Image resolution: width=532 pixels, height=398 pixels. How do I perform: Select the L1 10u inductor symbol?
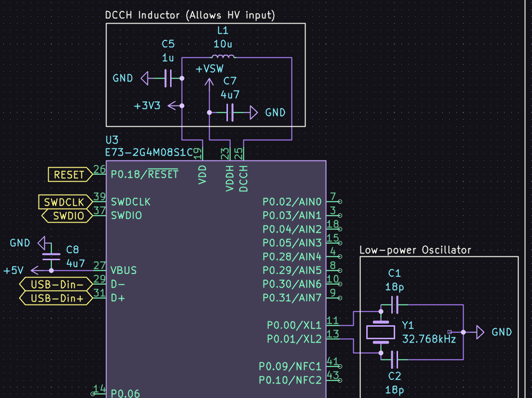pyautogui.click(x=222, y=57)
